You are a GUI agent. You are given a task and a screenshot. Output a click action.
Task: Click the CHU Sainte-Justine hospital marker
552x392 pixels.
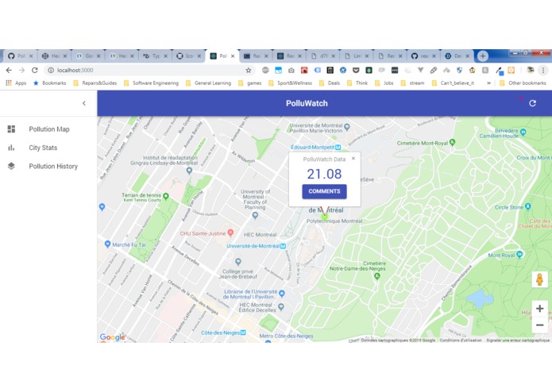pos(230,233)
